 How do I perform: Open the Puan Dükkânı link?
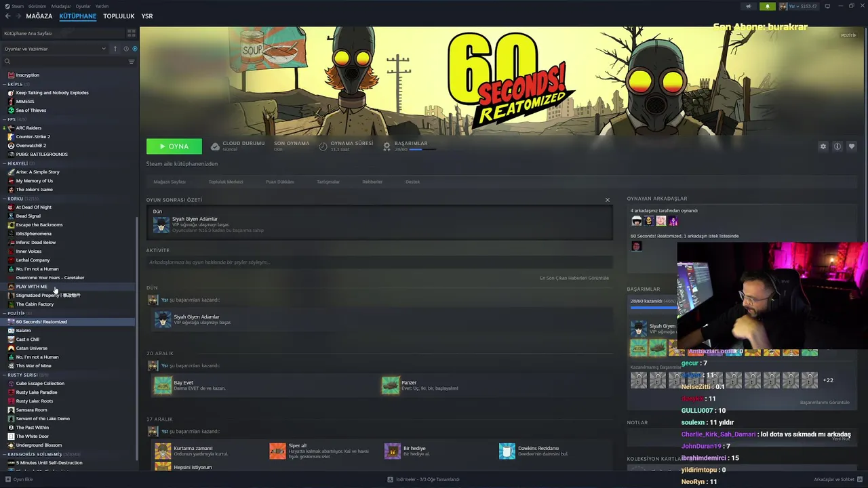pyautogui.click(x=280, y=182)
